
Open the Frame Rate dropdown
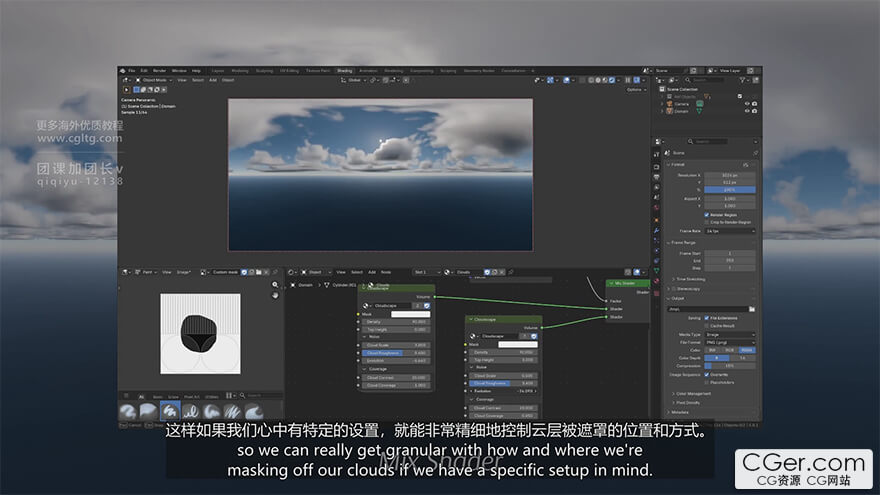tap(730, 231)
